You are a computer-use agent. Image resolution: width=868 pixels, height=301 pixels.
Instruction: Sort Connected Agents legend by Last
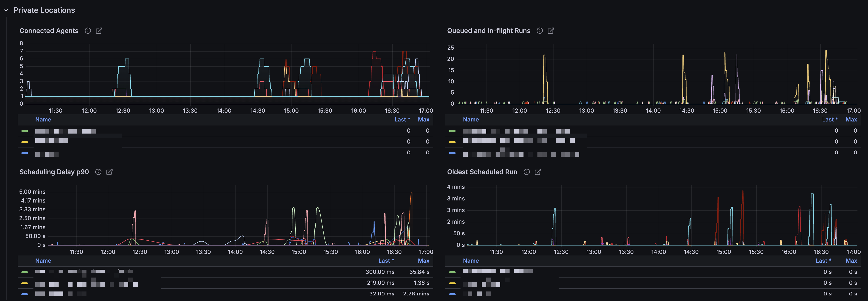[402, 120]
